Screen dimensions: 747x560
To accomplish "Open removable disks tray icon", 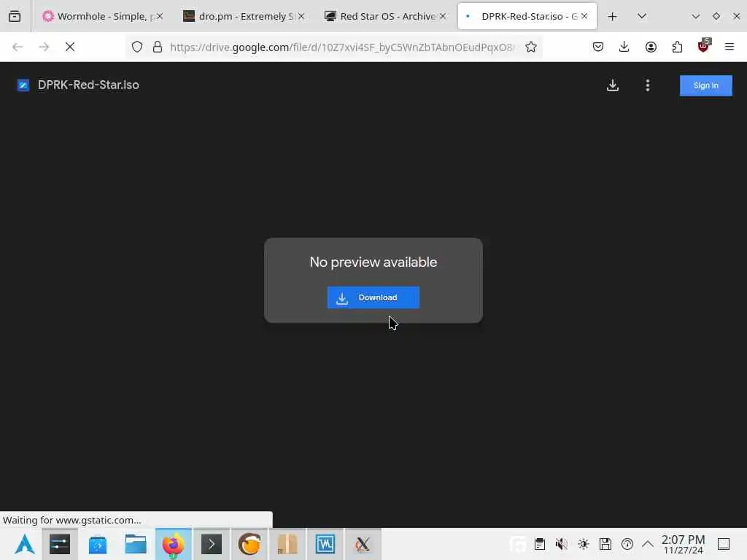I will pyautogui.click(x=605, y=544).
